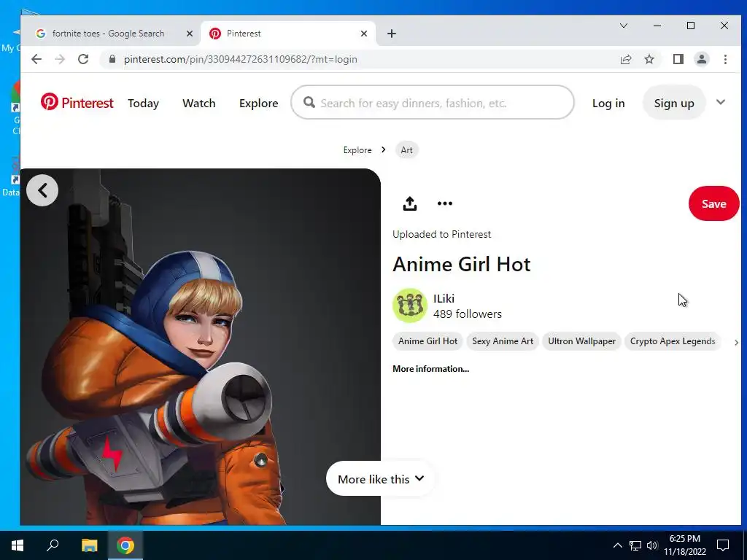Click the Anime Girl Hot pin title
Viewport: 747px width, 560px height.
(x=461, y=264)
